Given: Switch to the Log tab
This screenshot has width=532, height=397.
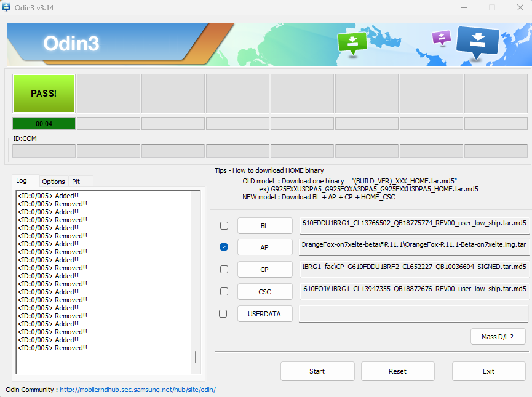Looking at the screenshot, I should coord(25,181).
